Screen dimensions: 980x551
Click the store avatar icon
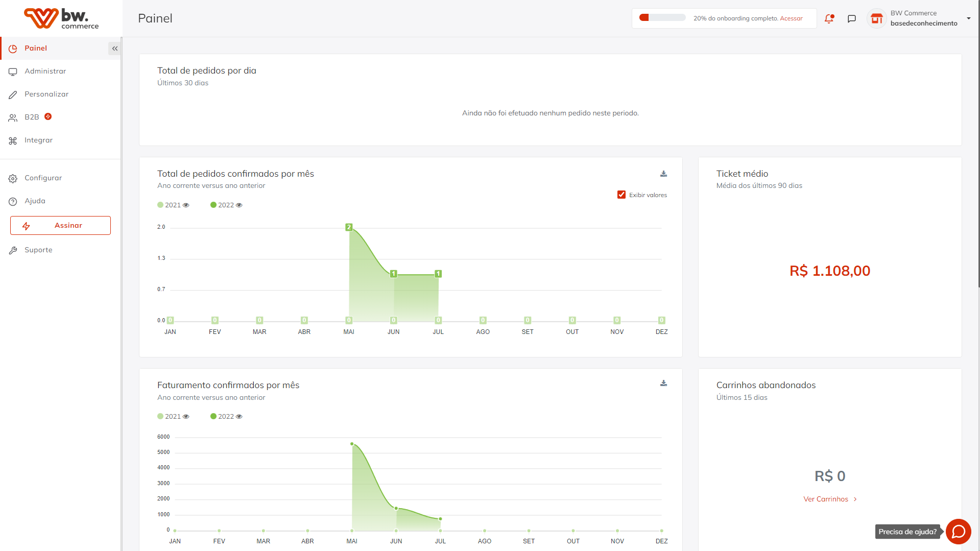[877, 19]
